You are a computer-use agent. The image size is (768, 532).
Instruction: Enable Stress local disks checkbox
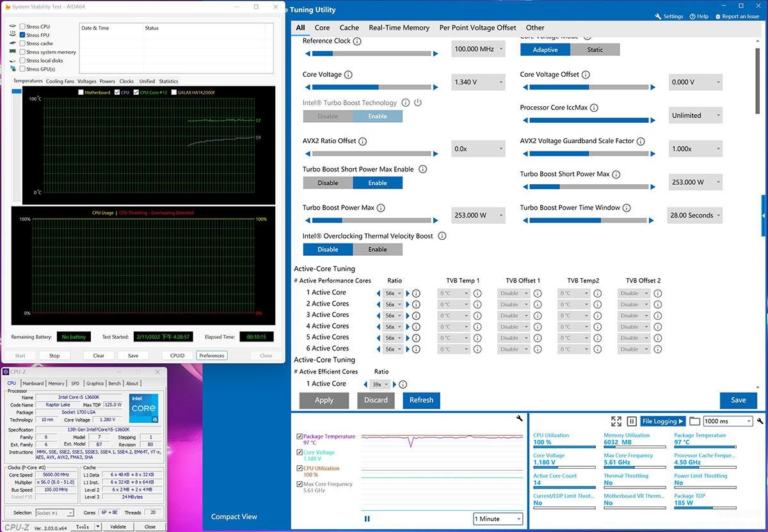click(22, 61)
